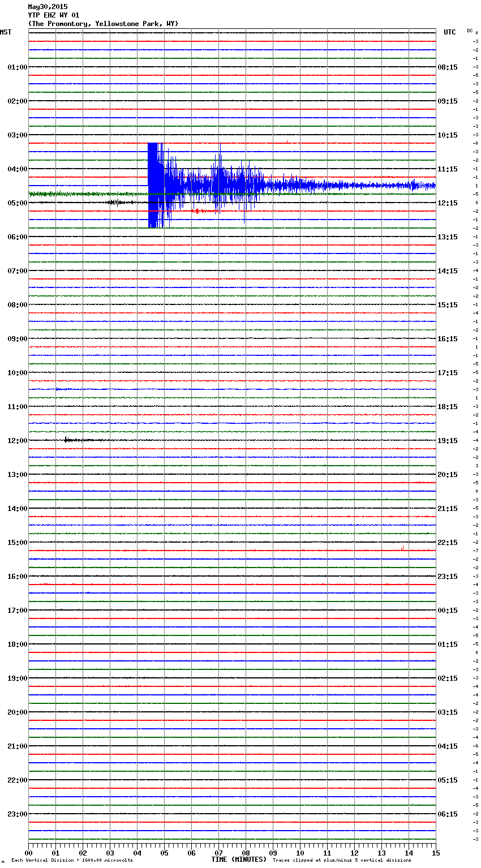This screenshot has height=868, width=481.
Task: Select the 05:00 MST row label
Action: [x=18, y=203]
